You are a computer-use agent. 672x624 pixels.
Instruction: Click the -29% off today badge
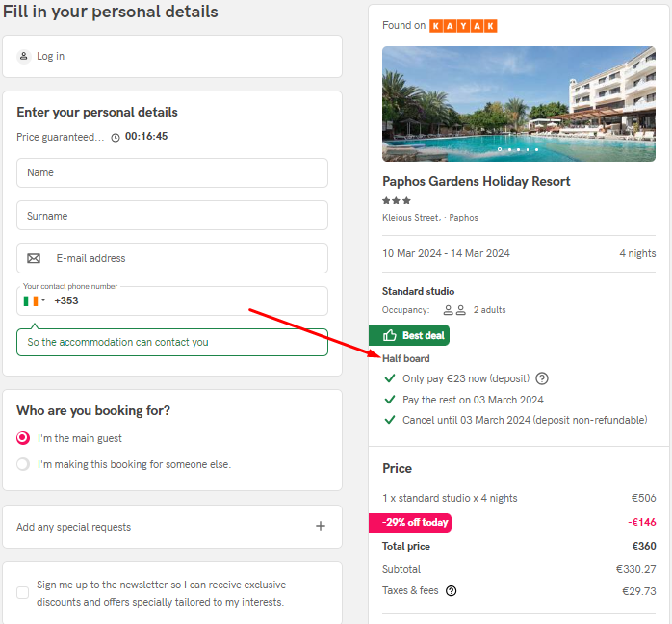(410, 523)
